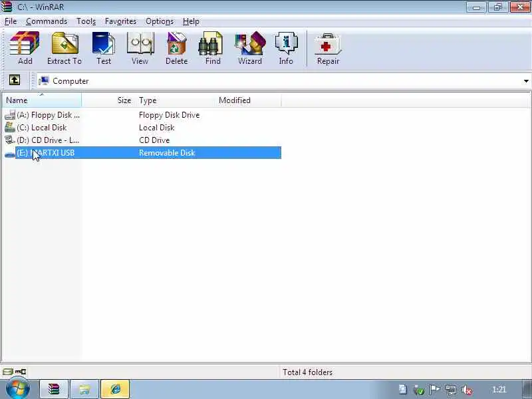Open the File menu
Screen dimensions: 532x399
tap(11, 21)
